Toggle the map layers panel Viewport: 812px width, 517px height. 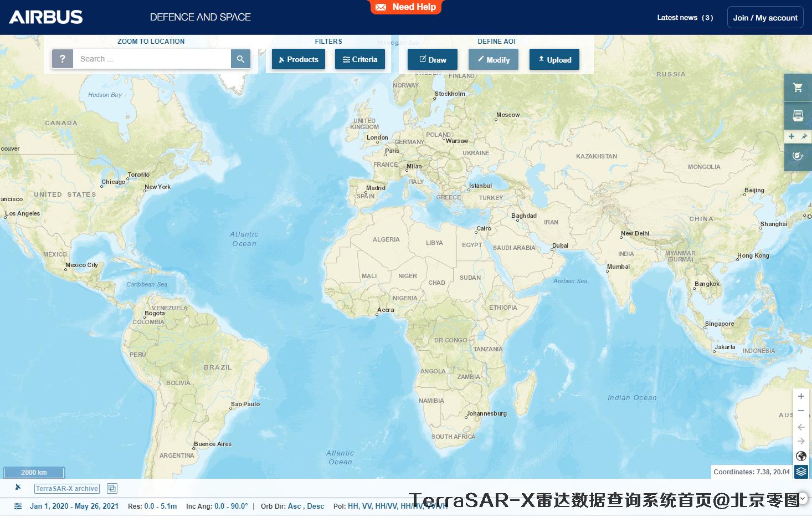(801, 472)
